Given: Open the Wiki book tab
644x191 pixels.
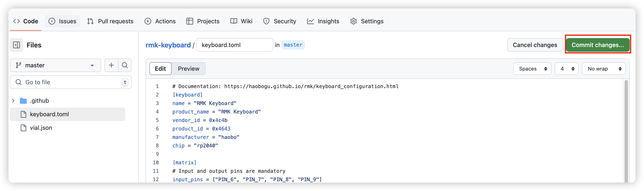Looking at the screenshot, I should (241, 21).
